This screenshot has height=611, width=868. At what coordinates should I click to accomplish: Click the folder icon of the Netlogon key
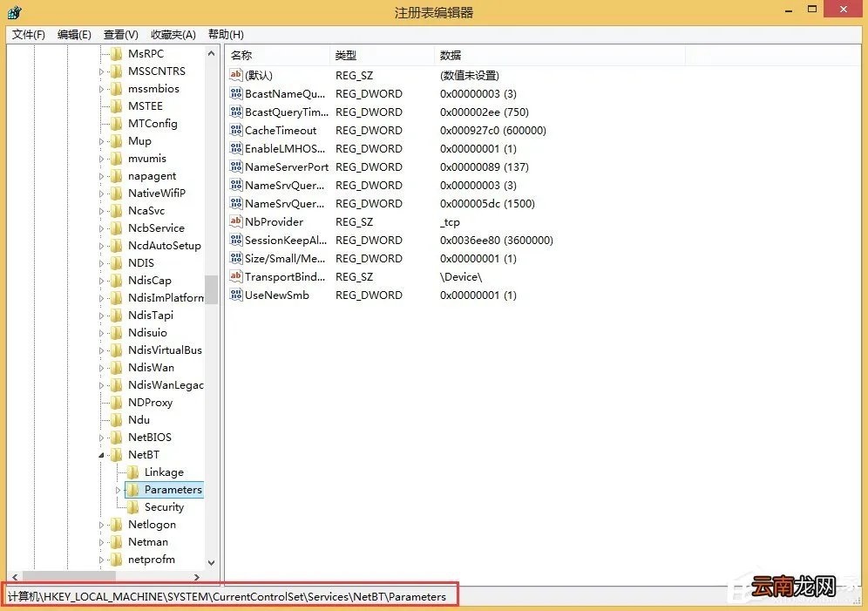(116, 524)
